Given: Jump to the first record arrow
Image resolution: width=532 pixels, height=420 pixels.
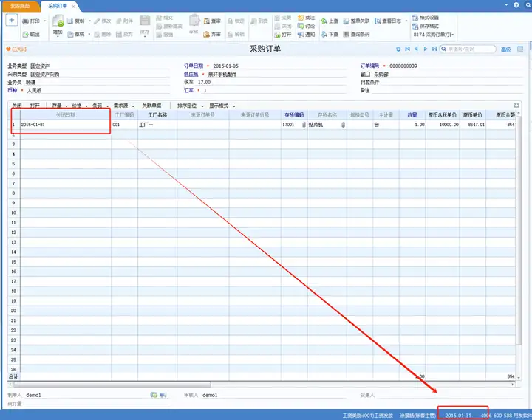Looking at the screenshot, I should 407,49.
